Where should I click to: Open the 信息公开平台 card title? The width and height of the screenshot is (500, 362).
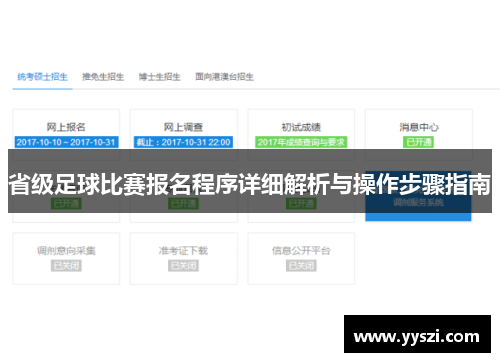301,251
